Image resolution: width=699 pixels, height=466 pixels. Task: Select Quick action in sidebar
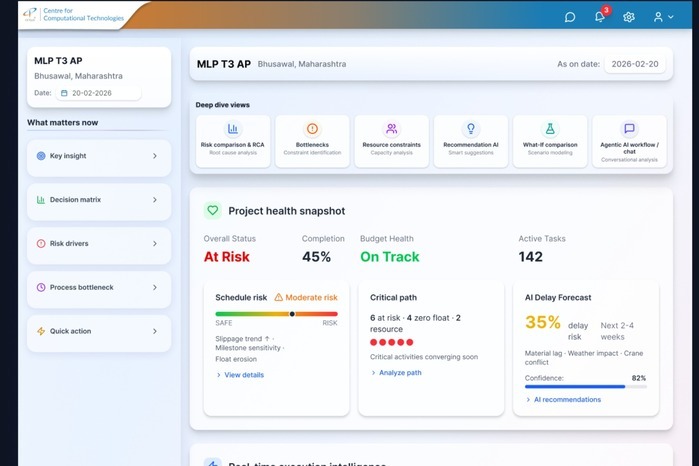tap(98, 332)
